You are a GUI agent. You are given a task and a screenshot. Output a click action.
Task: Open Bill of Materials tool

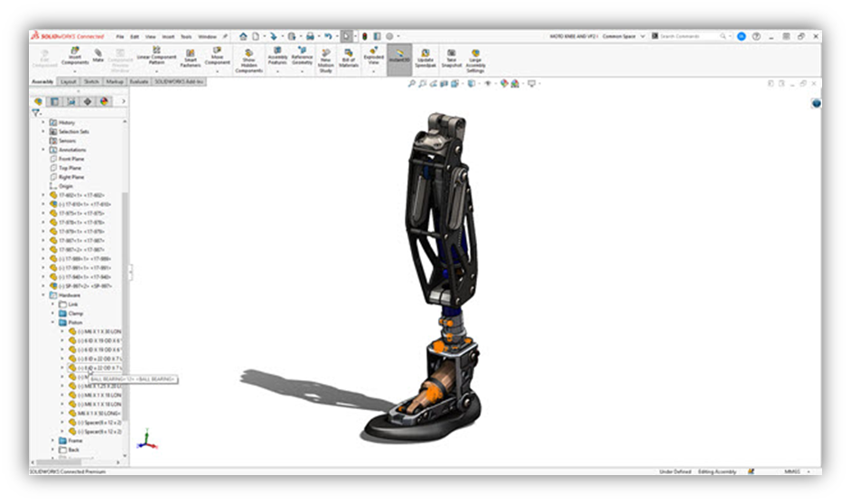coord(349,58)
